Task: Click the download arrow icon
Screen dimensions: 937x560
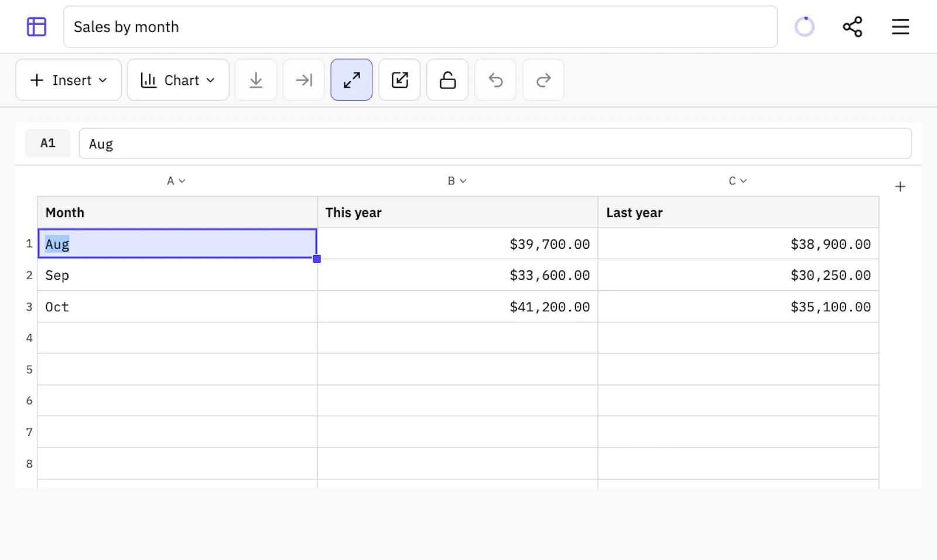Action: (x=256, y=80)
